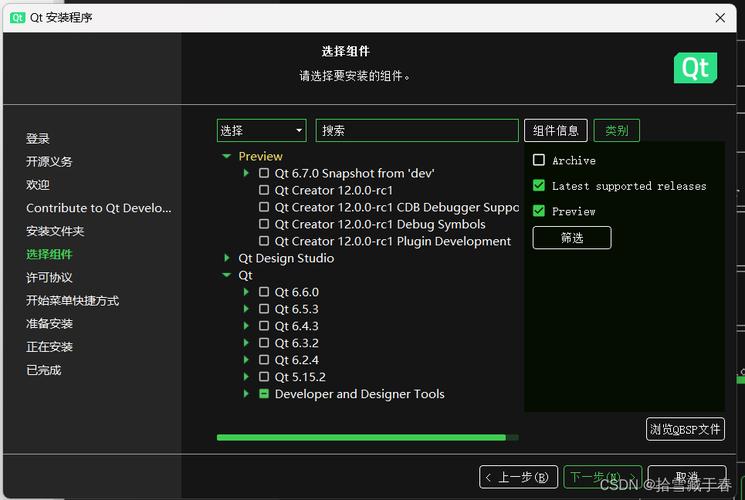
Task: Check the Qt 5.15.2 checkbox
Action: click(264, 377)
